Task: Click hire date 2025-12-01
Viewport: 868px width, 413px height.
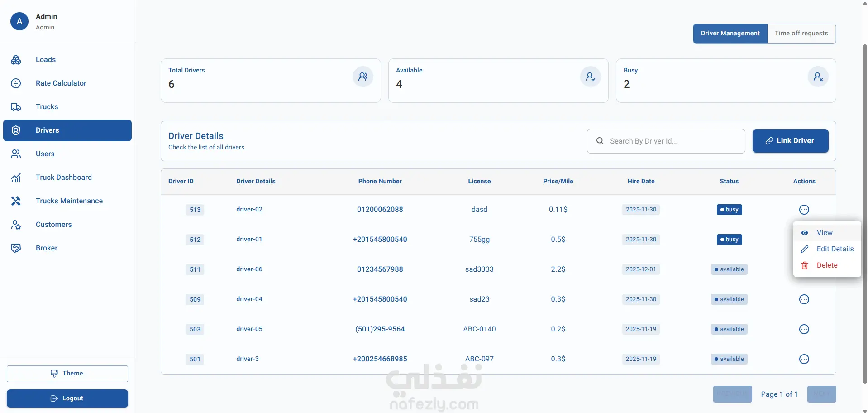Action: [x=641, y=269]
